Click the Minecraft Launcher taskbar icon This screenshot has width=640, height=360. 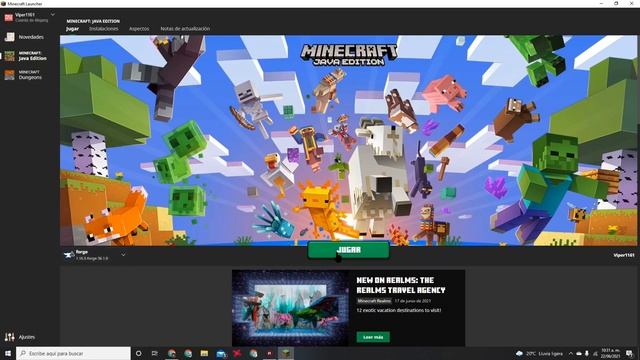click(286, 353)
